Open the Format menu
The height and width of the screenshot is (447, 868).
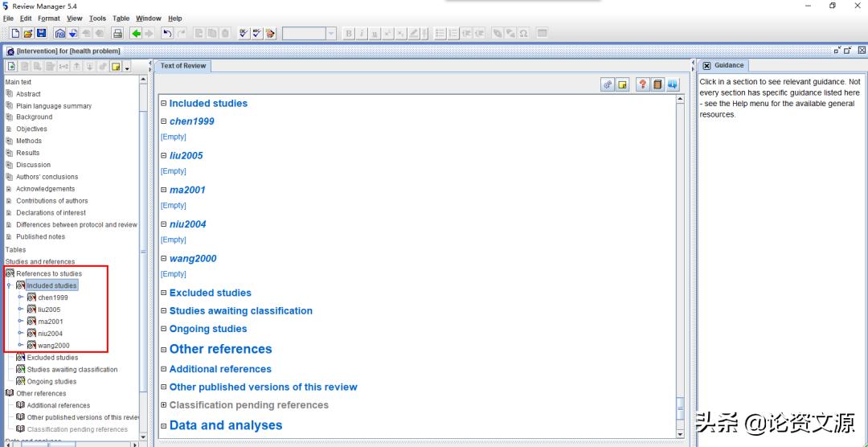click(x=49, y=18)
